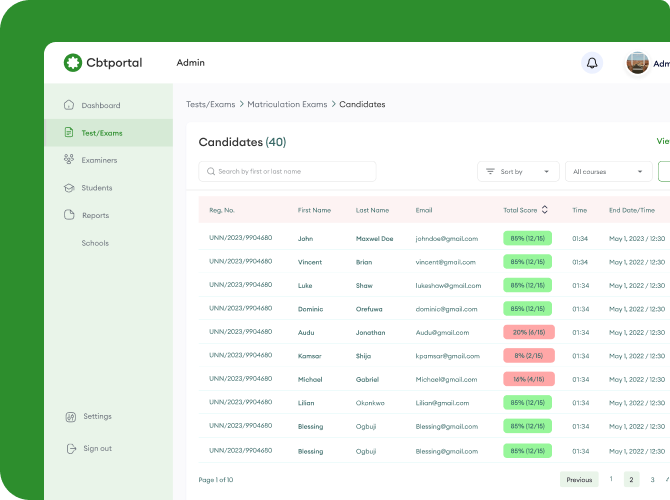670x500 pixels.
Task: Click the Dashboard home icon
Action: pos(69,105)
